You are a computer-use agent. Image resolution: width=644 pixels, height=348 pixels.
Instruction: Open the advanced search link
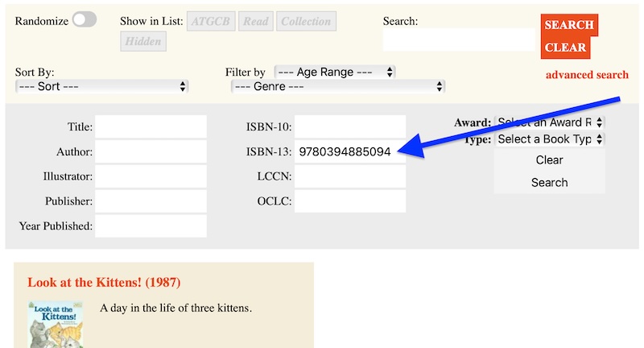(587, 75)
